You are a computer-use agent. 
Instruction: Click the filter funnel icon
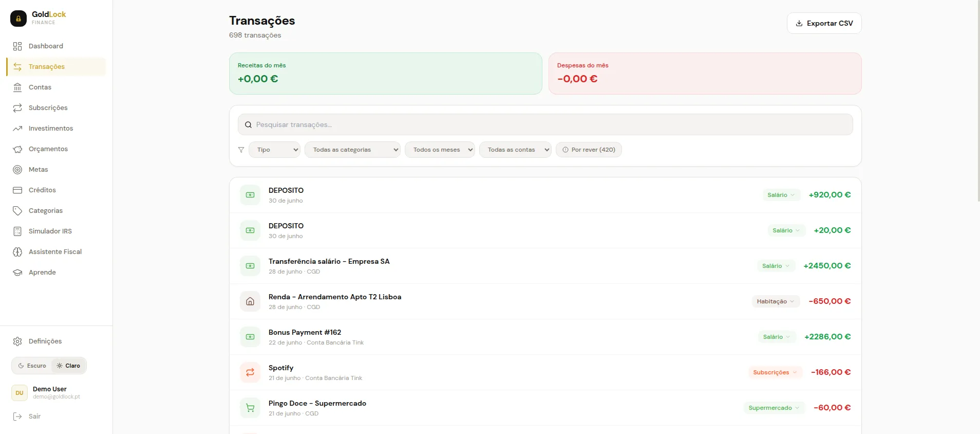(241, 150)
